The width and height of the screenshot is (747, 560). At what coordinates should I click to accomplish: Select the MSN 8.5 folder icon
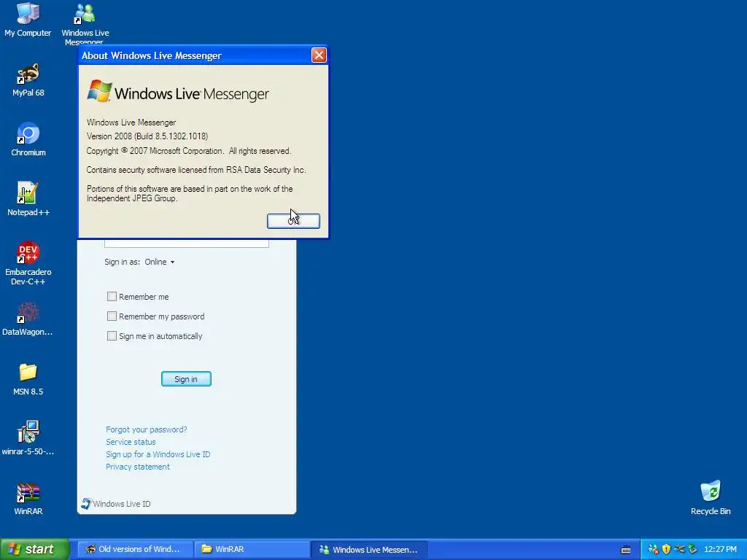point(28,379)
